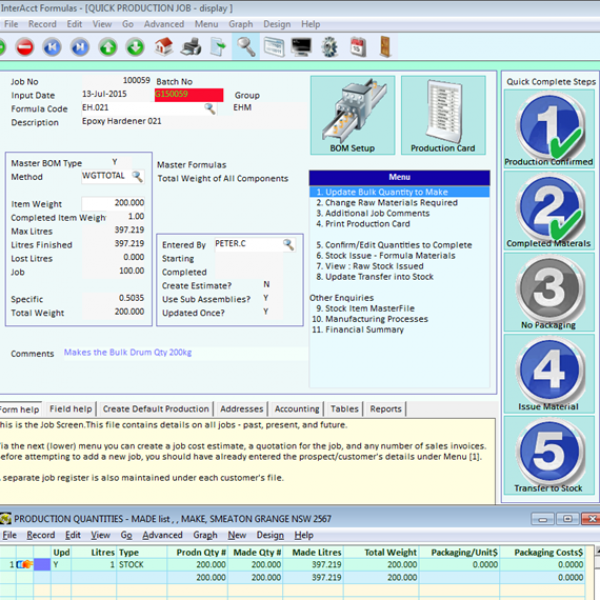Viewport: 600px width, 600px height.
Task: Open the gear settings toolbar icon
Action: (329, 47)
